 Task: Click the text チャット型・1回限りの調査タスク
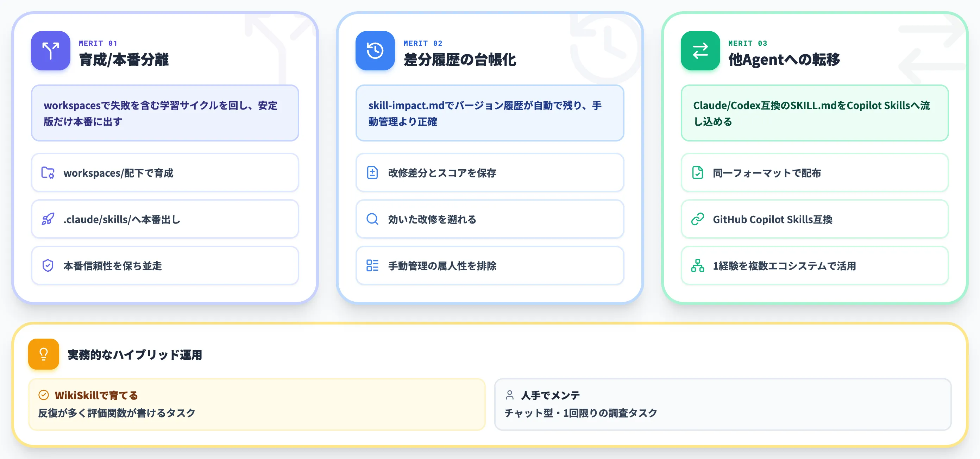tap(581, 413)
